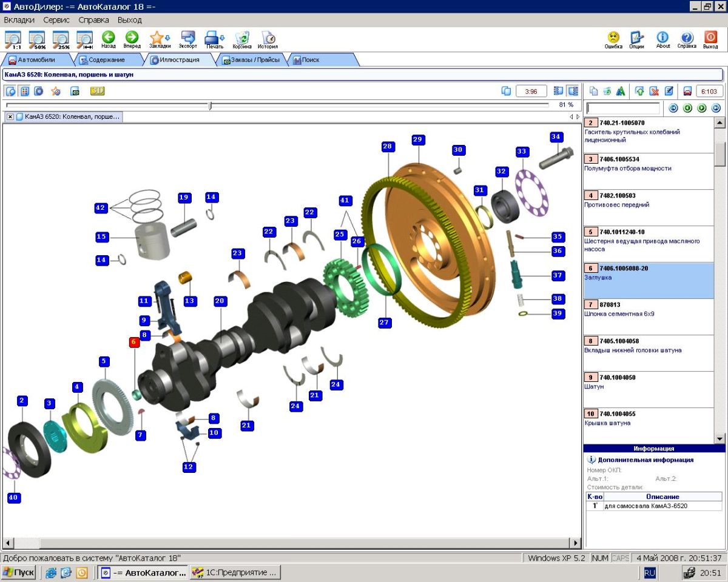Viewport: 728px width, 582px height.
Task: Open the Справка help icon in toolbar
Action: click(x=687, y=40)
